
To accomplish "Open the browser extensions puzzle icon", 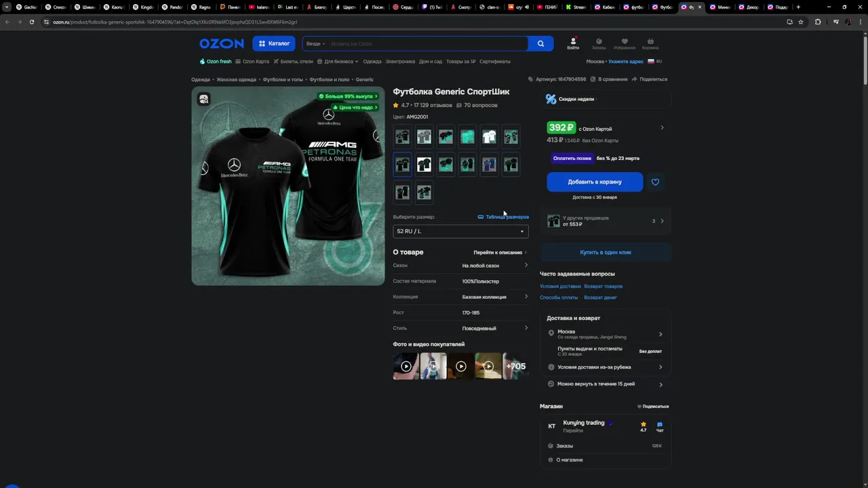I will click(818, 22).
